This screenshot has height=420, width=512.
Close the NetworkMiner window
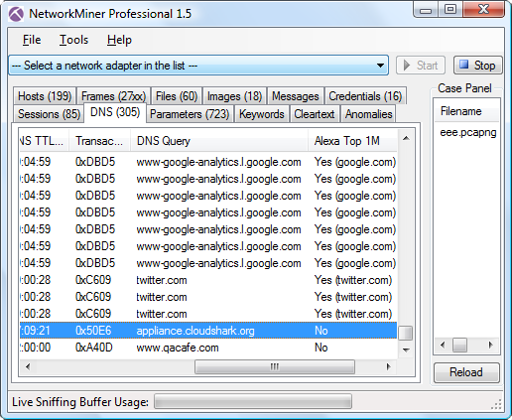[x=483, y=10]
